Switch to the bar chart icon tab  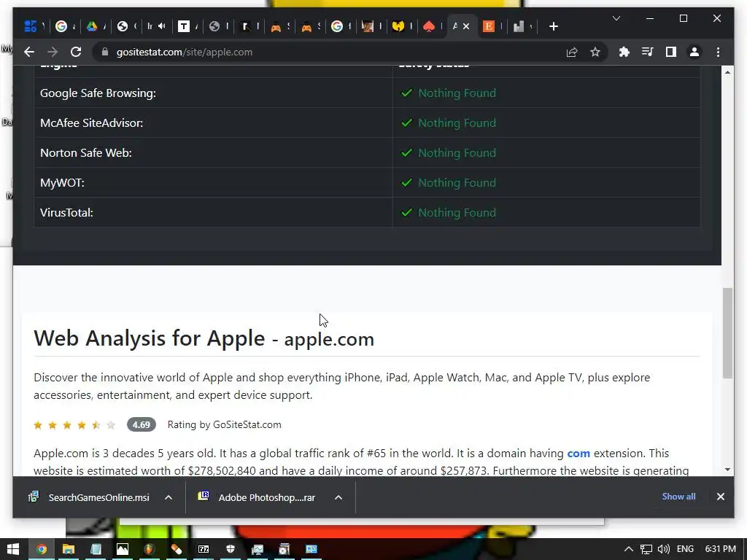(x=522, y=27)
